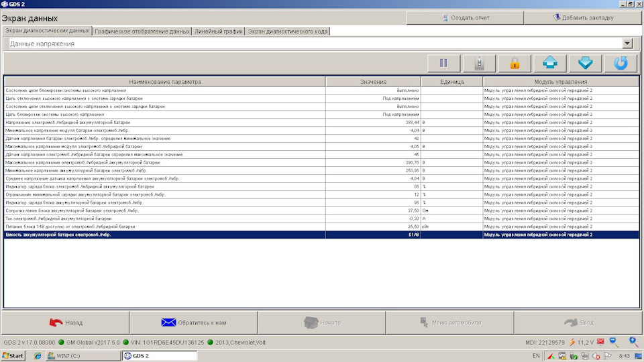Click the VMware tools tray icon
Image resolution: width=644 pixels, height=362 pixels.
tap(562, 356)
